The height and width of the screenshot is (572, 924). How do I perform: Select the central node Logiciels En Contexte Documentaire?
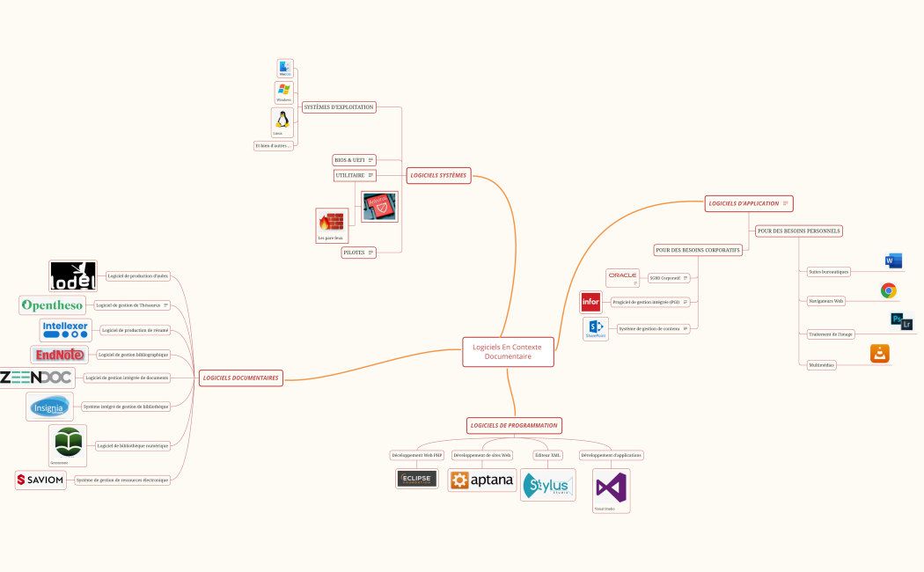(x=509, y=351)
